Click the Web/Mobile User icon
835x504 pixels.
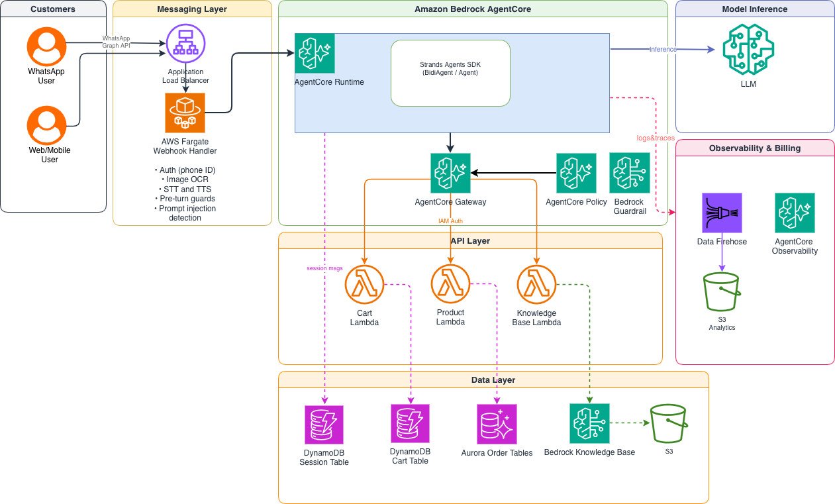[x=46, y=126]
